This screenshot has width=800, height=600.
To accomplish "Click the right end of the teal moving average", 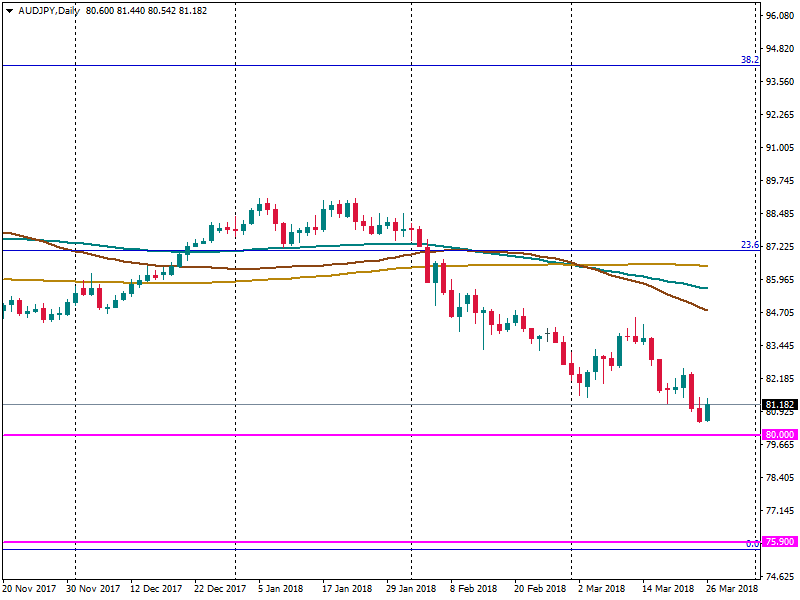I will [706, 288].
